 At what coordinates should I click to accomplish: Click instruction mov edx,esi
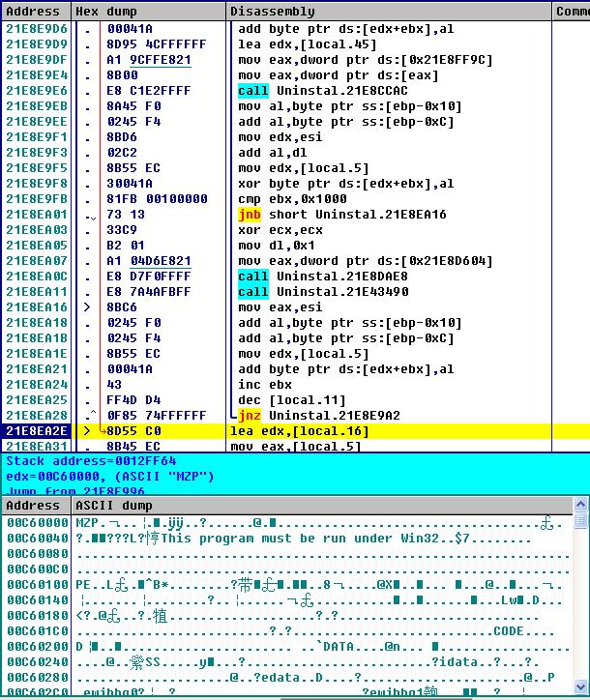point(280,137)
